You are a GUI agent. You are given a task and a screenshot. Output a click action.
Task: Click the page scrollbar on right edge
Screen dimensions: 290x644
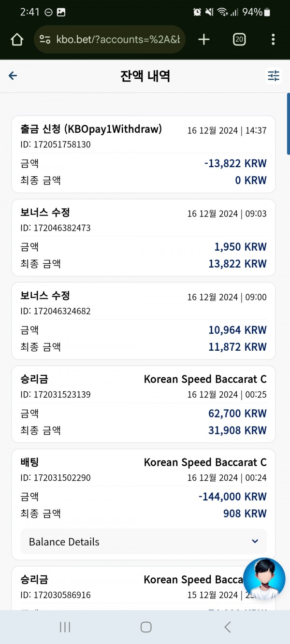coord(288,124)
